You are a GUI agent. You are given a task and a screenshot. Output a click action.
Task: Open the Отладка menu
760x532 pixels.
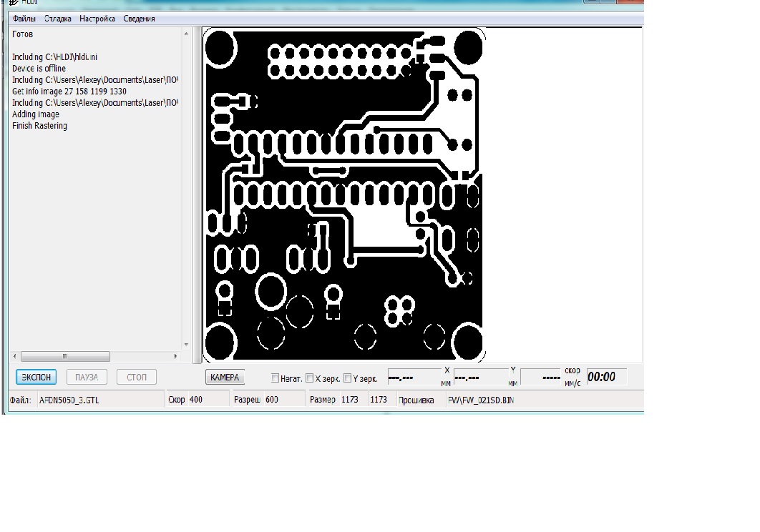tap(58, 19)
